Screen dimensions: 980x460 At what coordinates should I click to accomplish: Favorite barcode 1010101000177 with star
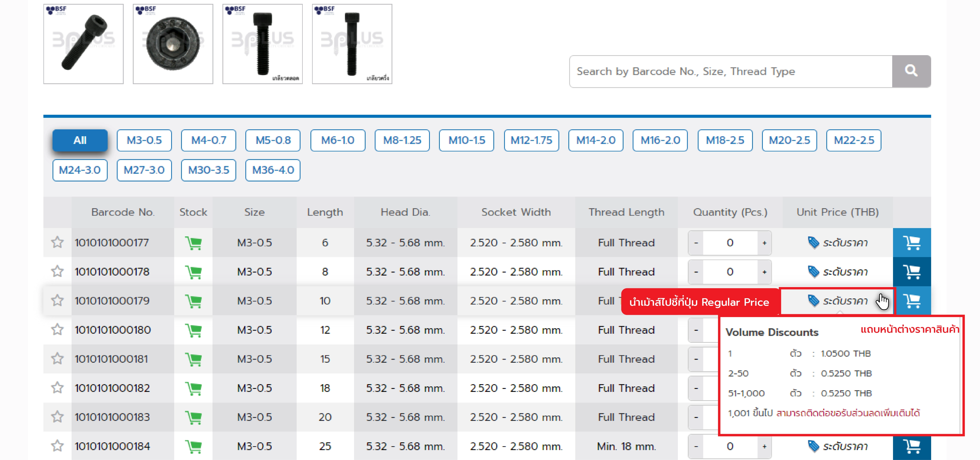tap(57, 242)
